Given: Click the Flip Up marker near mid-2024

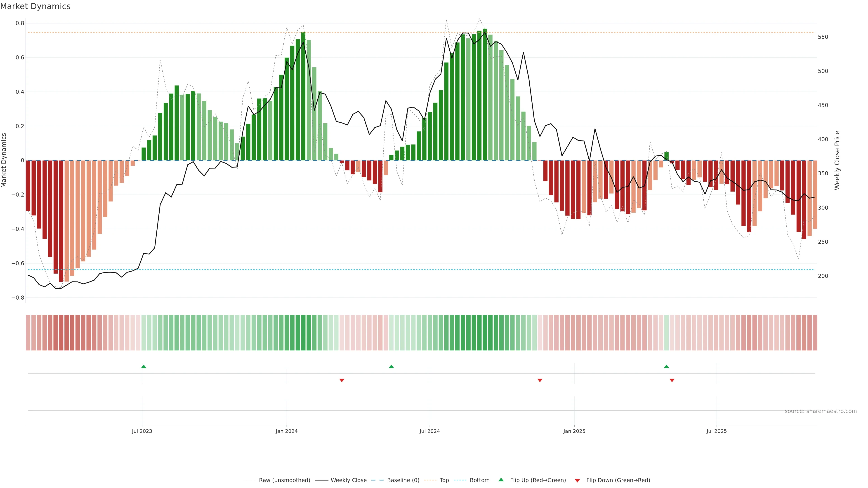Looking at the screenshot, I should (391, 366).
